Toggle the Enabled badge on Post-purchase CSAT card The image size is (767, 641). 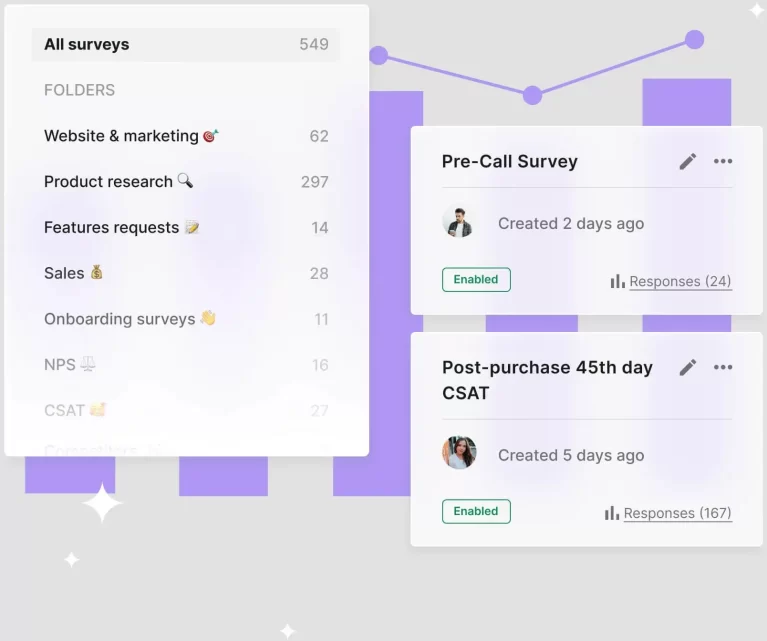coord(476,511)
